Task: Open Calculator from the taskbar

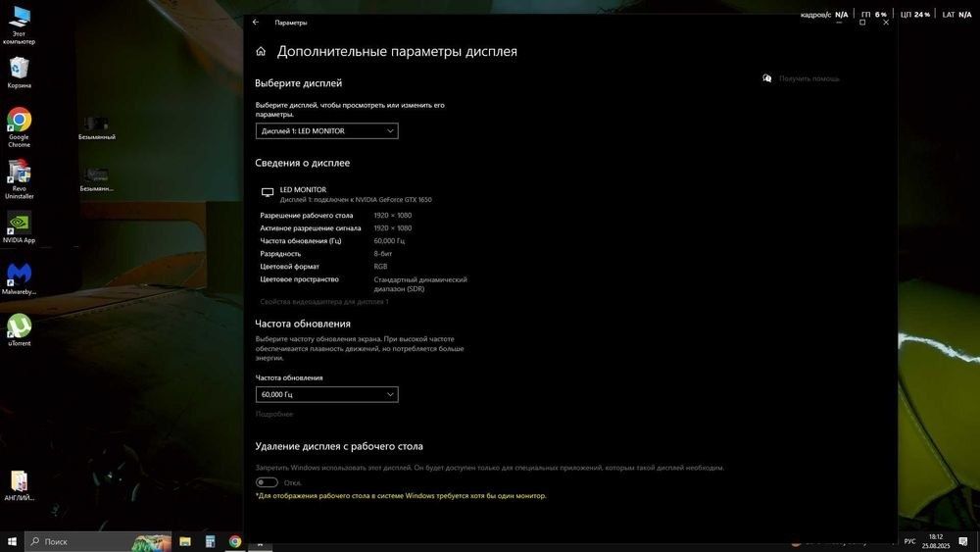Action: 210,541
